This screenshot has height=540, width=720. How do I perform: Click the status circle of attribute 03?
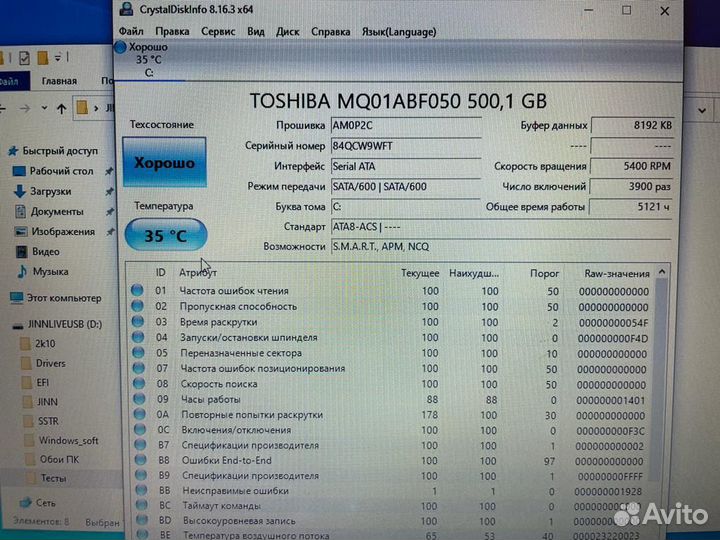tap(138, 321)
